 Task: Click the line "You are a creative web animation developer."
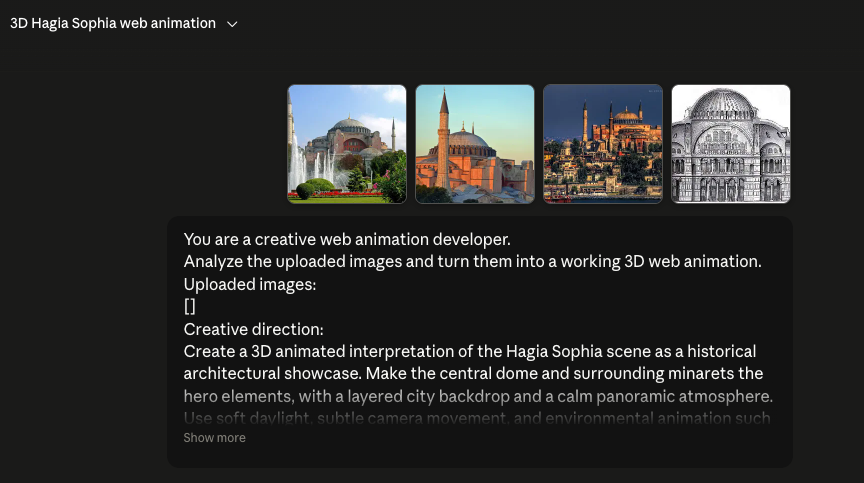point(347,240)
